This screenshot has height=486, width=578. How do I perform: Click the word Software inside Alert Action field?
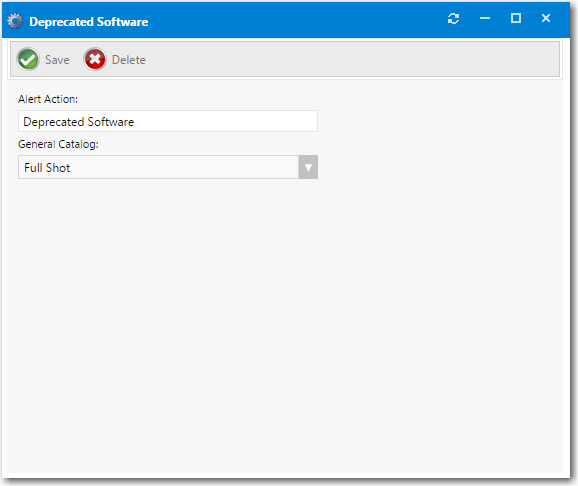(111, 122)
